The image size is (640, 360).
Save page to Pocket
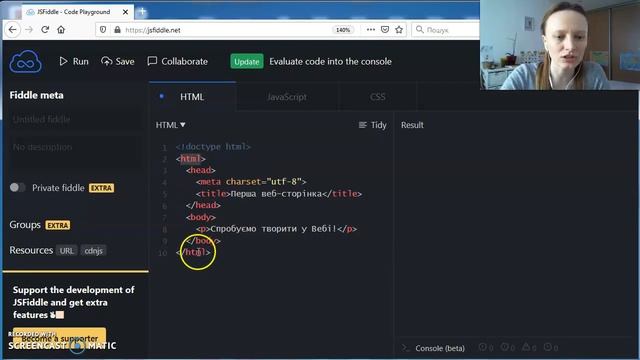click(385, 30)
